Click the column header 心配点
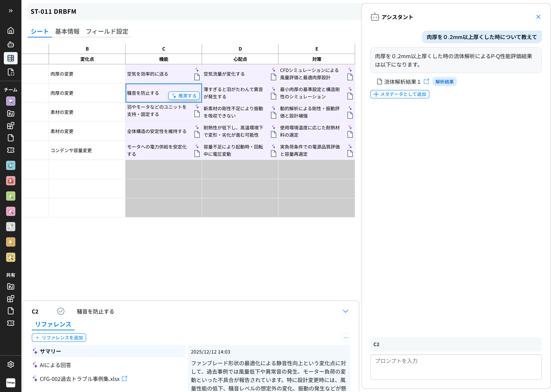The image size is (551, 392). point(240,59)
